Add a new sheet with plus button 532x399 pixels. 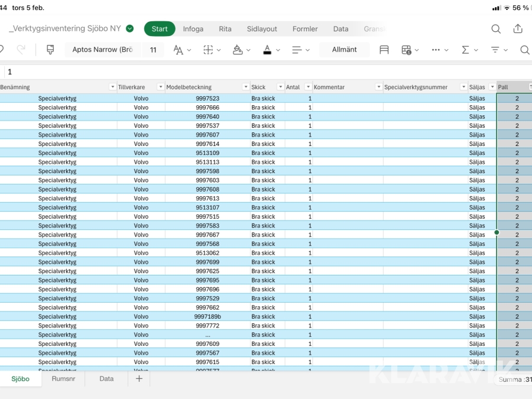[x=139, y=379]
